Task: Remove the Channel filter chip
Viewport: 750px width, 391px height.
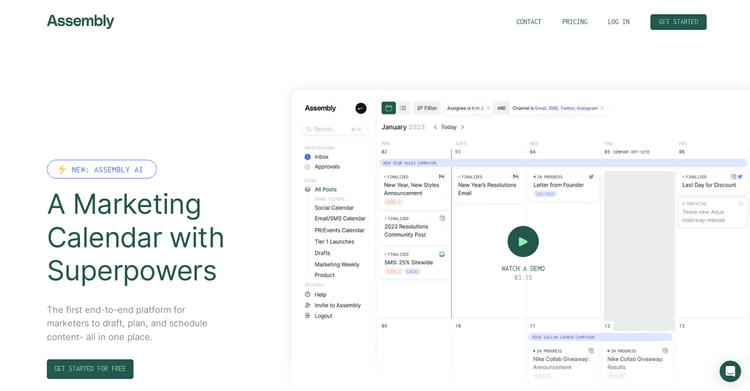Action: [602, 108]
